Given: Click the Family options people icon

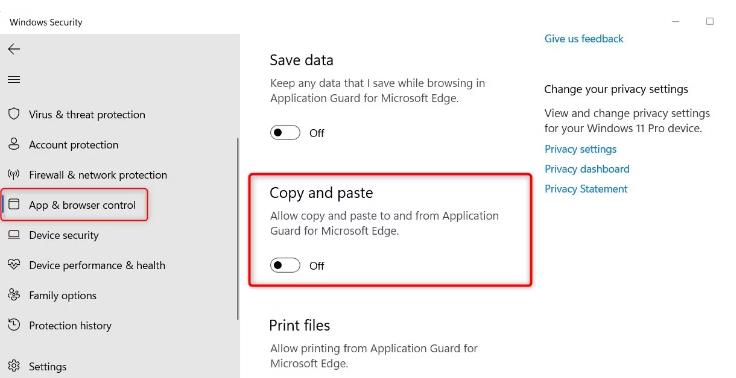Looking at the screenshot, I should [14, 295].
